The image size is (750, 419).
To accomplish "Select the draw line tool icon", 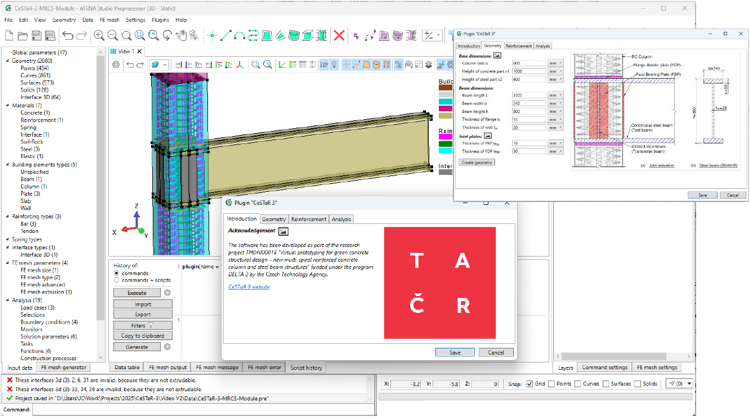I will [227, 36].
